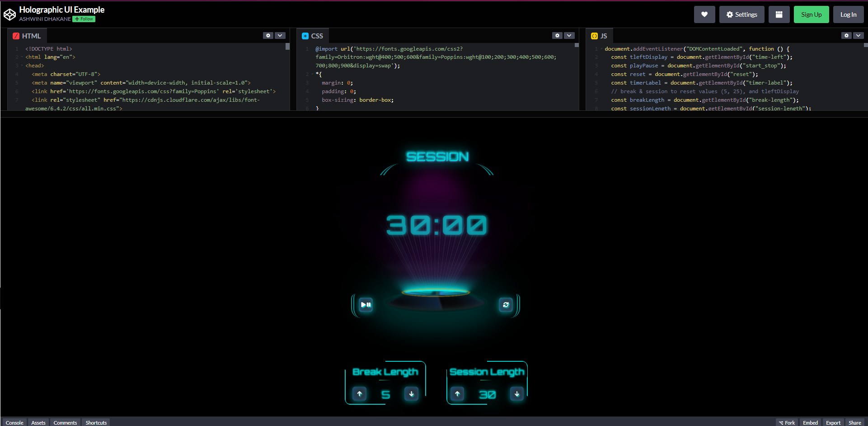Click the heart love button
868x426 pixels.
(x=704, y=14)
